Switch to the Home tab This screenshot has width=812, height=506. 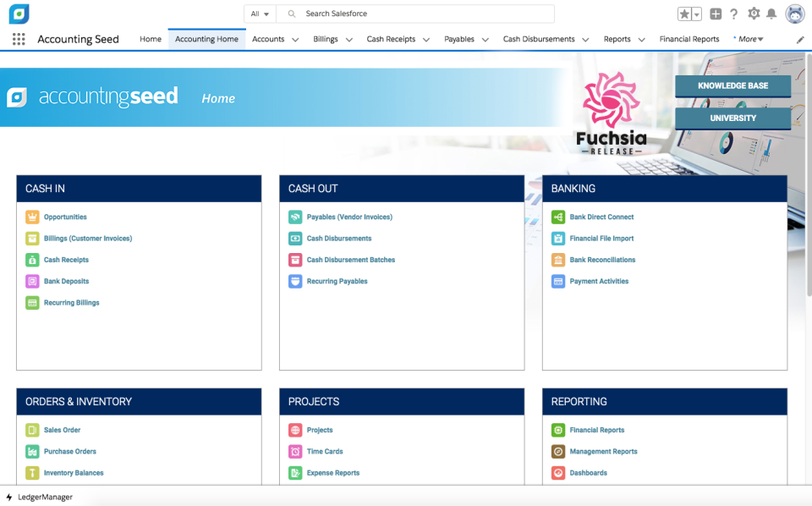(151, 39)
